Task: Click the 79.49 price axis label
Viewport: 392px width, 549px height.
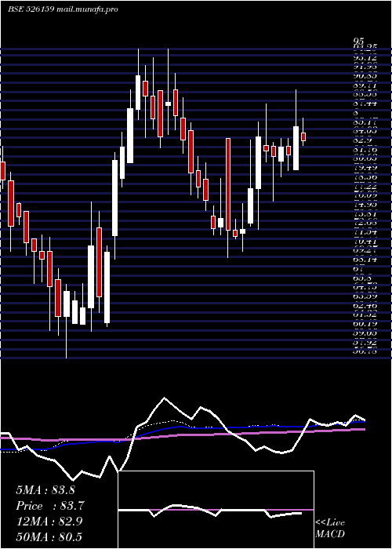Action: click(365, 168)
